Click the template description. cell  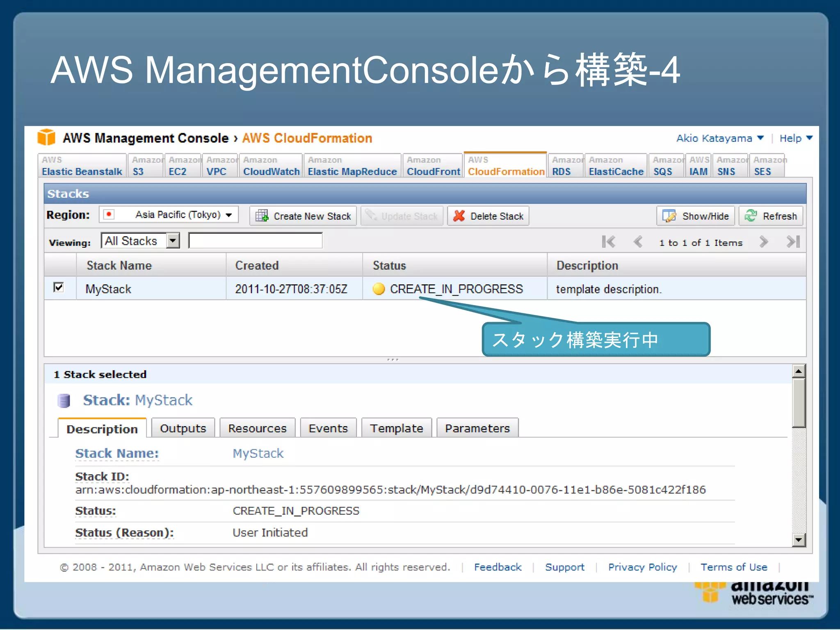(677, 289)
